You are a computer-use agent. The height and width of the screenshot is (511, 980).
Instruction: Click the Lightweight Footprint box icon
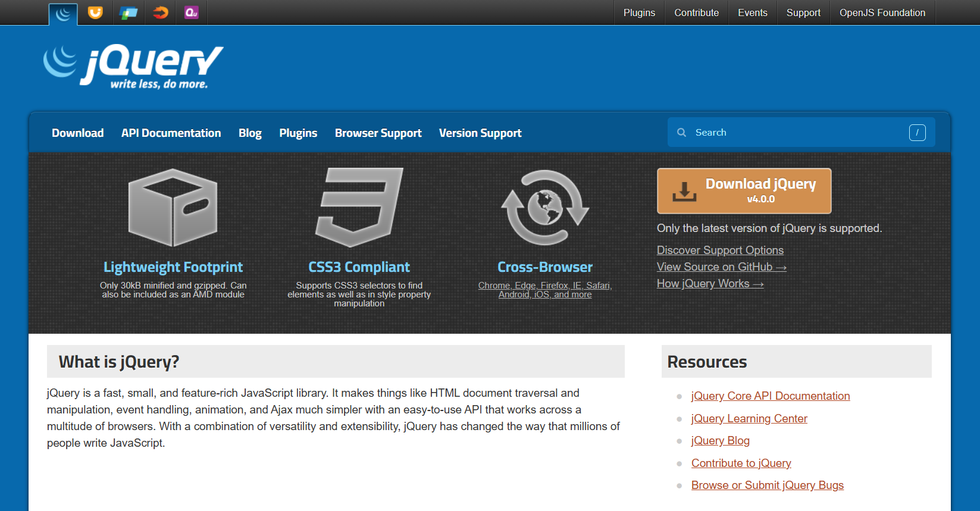tap(173, 208)
